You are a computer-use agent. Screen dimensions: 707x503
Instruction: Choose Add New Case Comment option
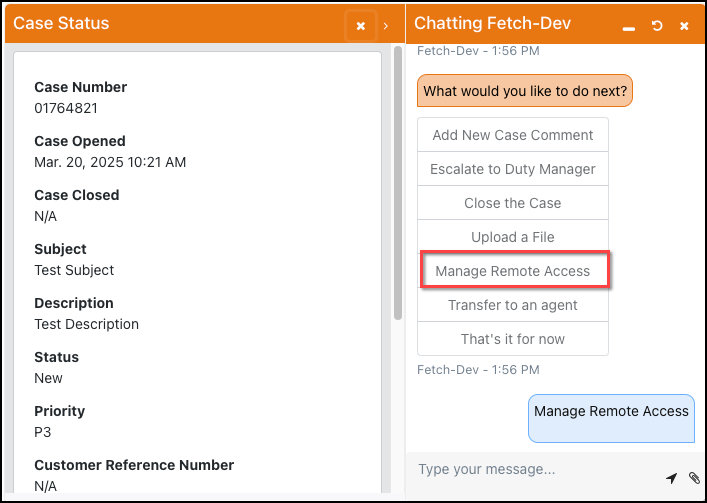(513, 135)
